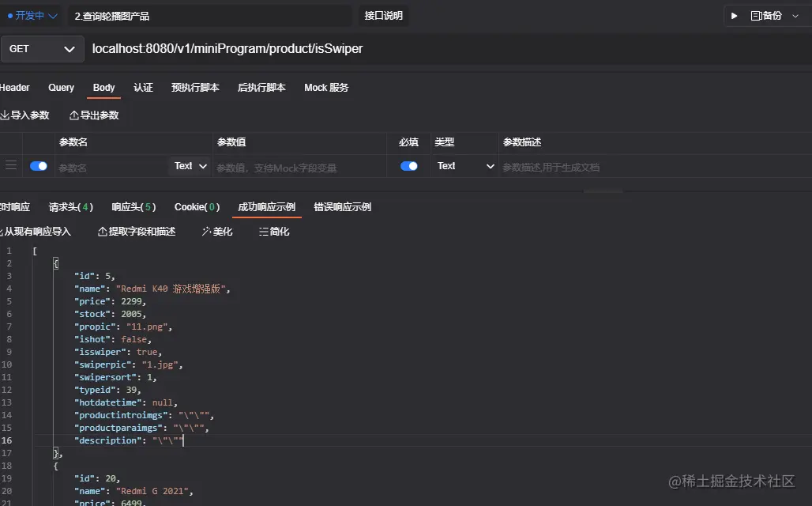Click the "id": 5 line
Image resolution: width=812 pixels, height=506 pixels.
pyautogui.click(x=95, y=276)
